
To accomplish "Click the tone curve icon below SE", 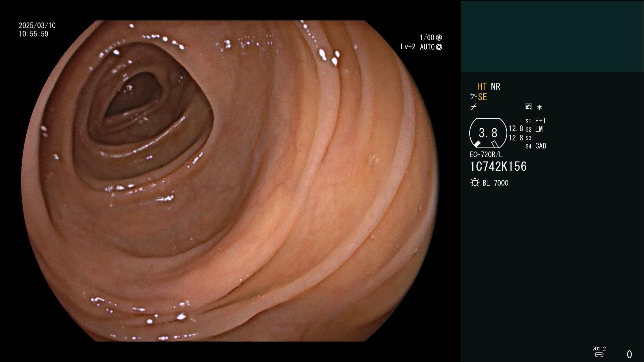I will click(x=474, y=107).
